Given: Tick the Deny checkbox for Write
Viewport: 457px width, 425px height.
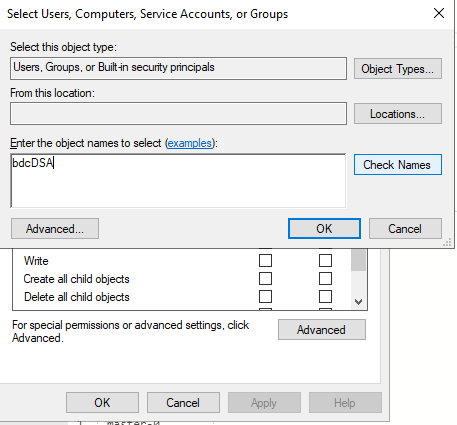Looking at the screenshot, I should point(325,261).
